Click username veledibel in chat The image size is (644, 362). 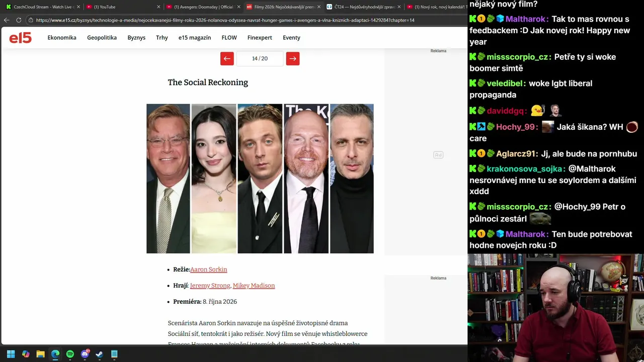click(506, 83)
